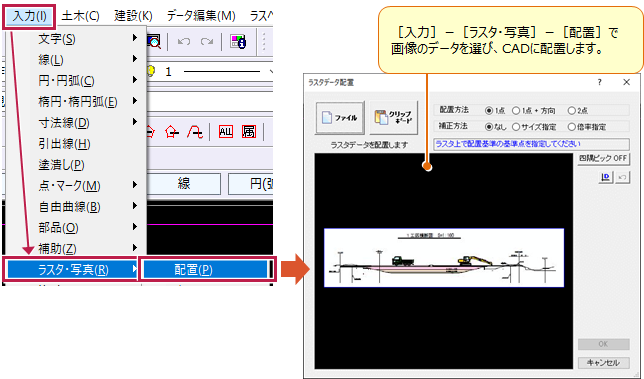The image size is (644, 379).
Task: Click the red ALL selection icon
Action: (x=225, y=132)
